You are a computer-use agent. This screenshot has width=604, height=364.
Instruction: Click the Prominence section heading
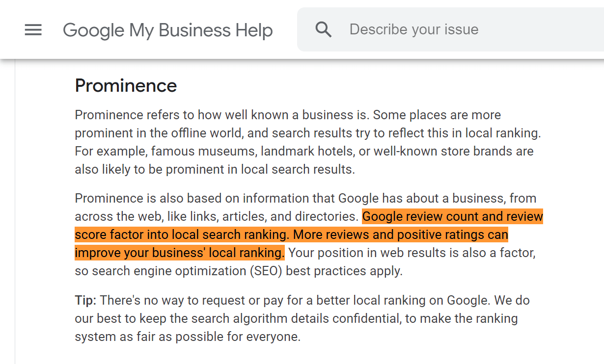click(x=126, y=86)
